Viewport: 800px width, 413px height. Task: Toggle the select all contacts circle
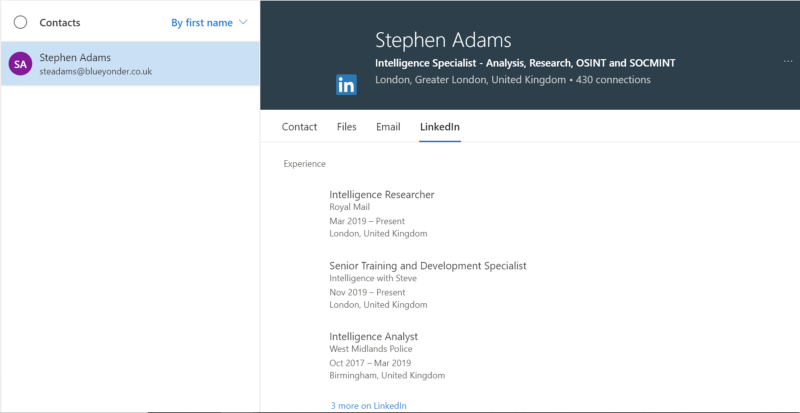(x=20, y=22)
